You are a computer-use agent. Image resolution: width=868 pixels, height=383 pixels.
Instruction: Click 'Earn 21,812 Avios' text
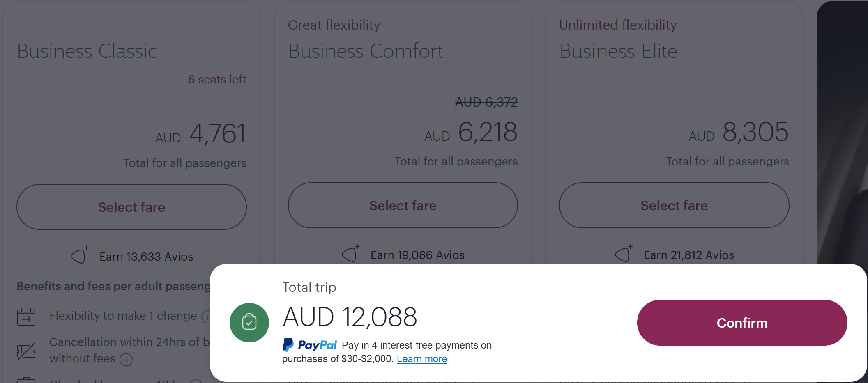[689, 255]
